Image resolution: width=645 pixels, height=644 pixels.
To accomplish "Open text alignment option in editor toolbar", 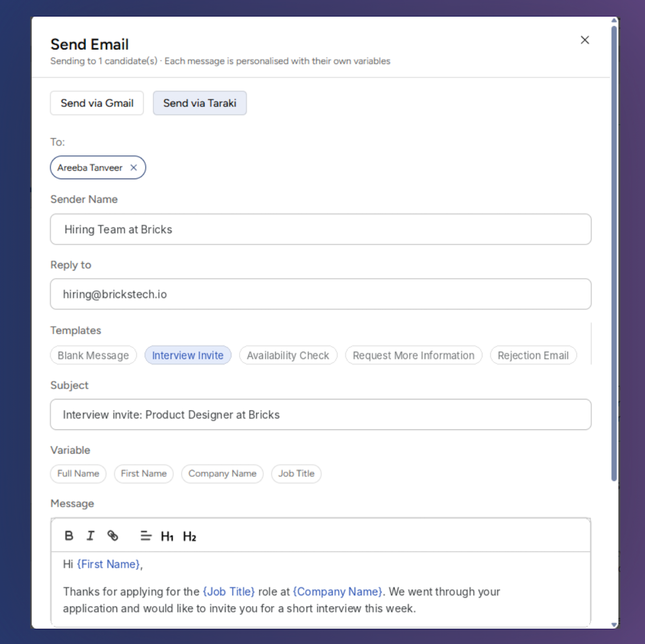I will (146, 536).
